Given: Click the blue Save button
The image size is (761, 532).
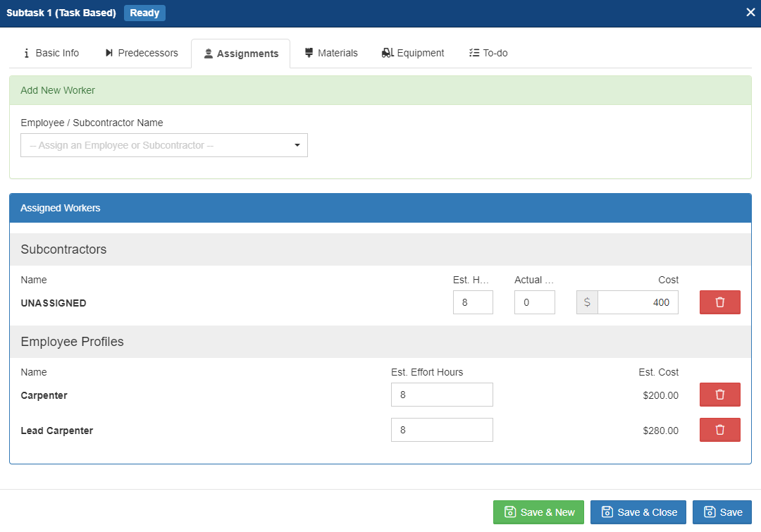Looking at the screenshot, I should coord(722,512).
